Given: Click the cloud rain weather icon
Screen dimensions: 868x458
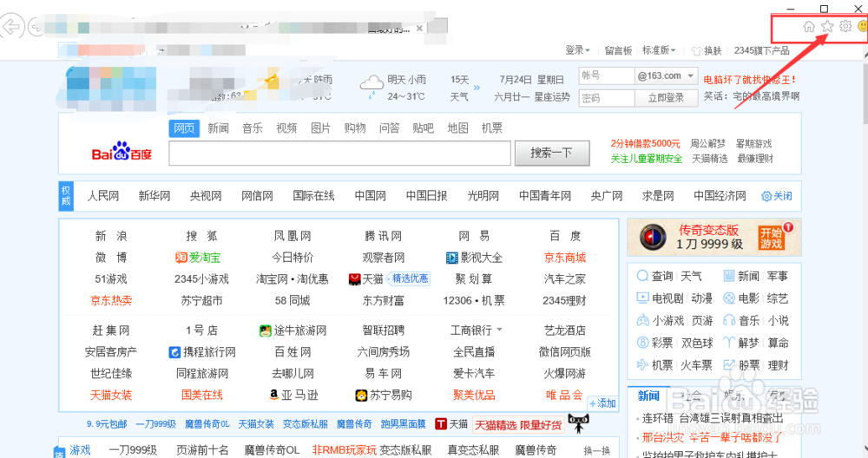Looking at the screenshot, I should tap(372, 87).
